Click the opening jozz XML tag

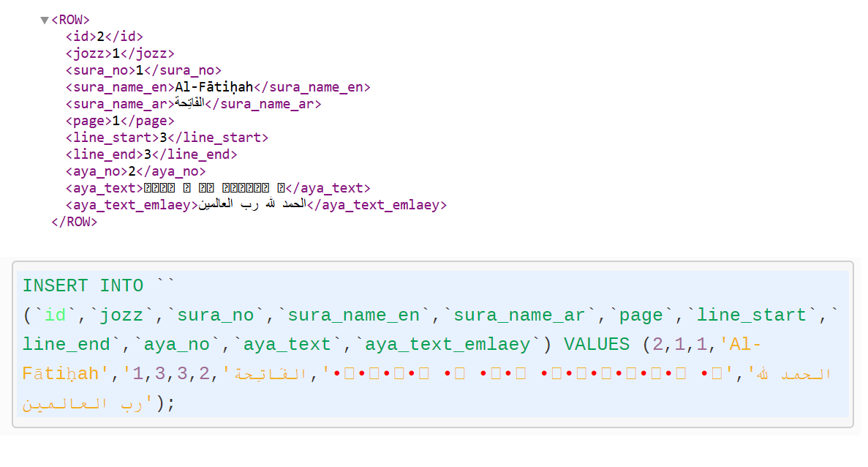88,53
